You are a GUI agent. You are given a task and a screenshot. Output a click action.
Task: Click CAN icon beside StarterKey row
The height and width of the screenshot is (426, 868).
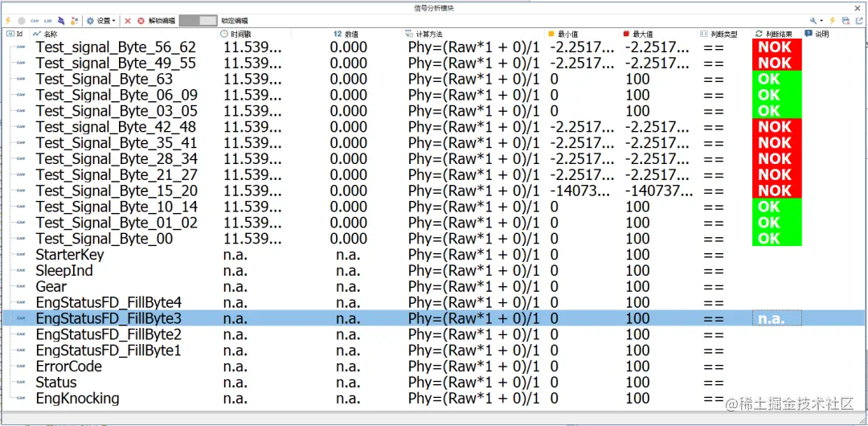20,255
